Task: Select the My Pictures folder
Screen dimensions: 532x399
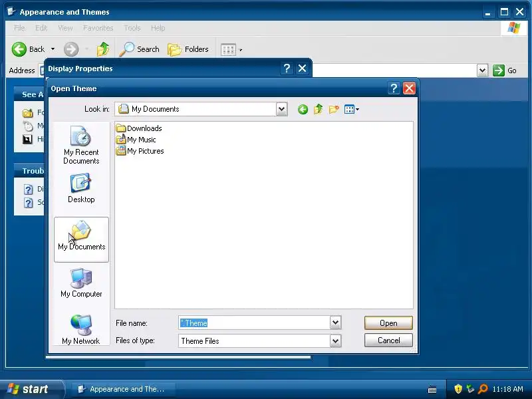Action: click(140, 151)
